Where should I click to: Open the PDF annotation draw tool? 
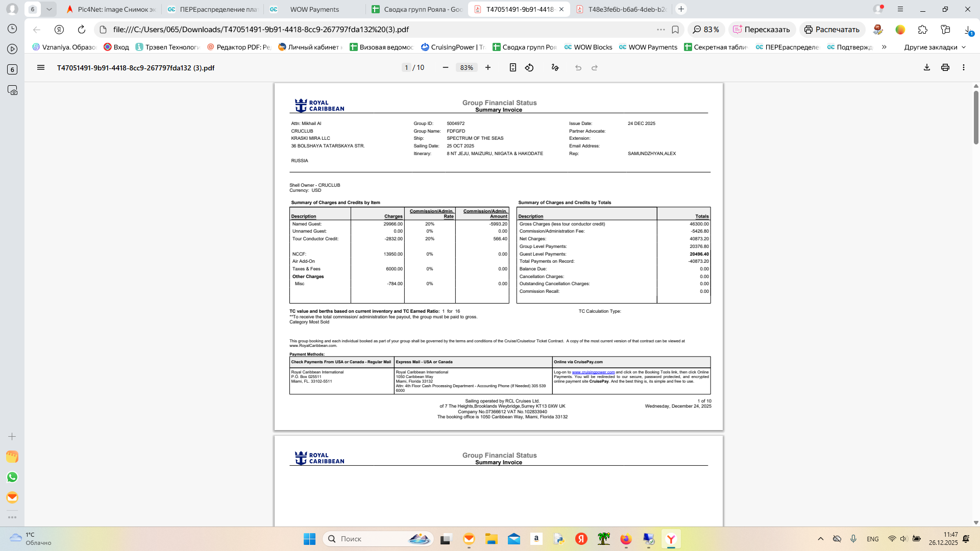[x=555, y=67]
